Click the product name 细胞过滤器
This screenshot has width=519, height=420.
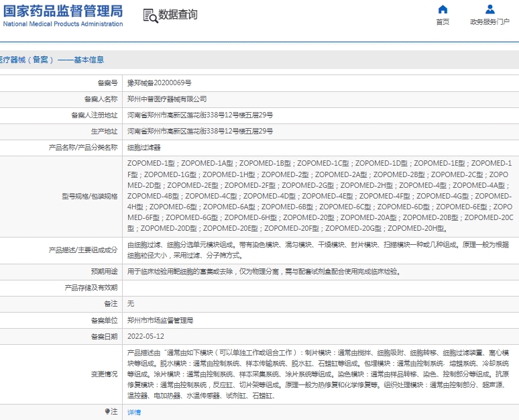(144, 148)
